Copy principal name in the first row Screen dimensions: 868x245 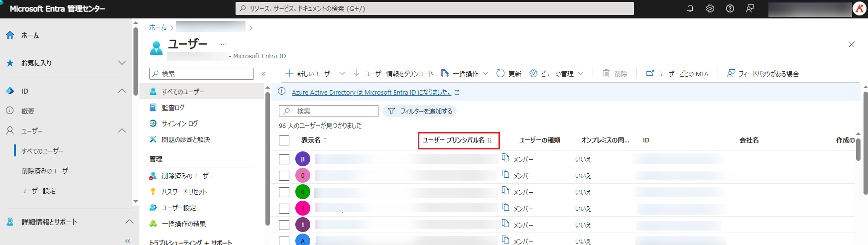[505, 158]
